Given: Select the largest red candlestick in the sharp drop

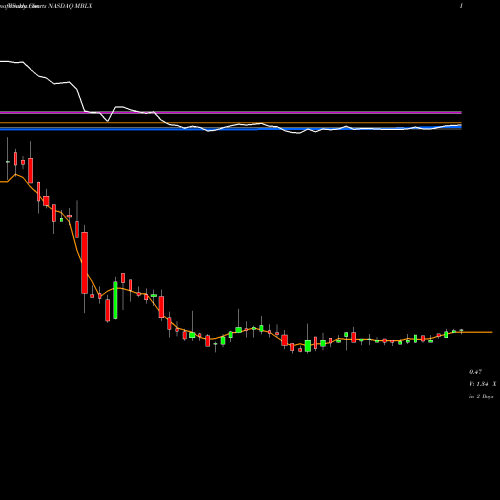Looking at the screenshot, I should (x=85, y=263).
